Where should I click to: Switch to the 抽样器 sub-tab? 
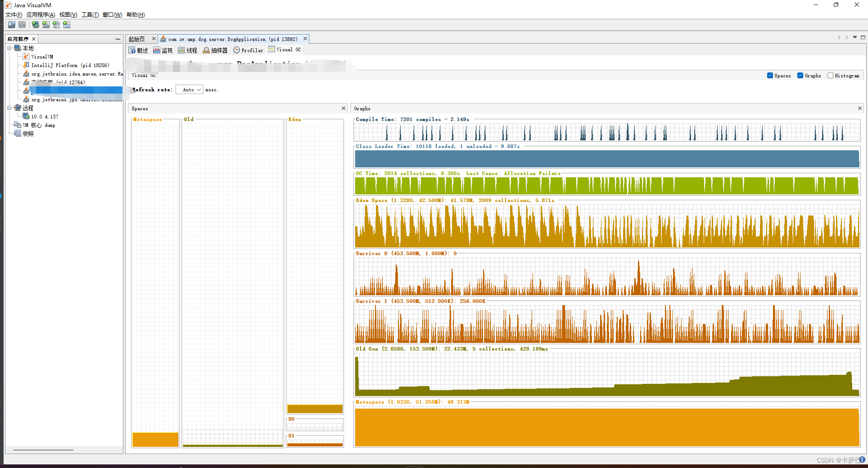(x=215, y=50)
